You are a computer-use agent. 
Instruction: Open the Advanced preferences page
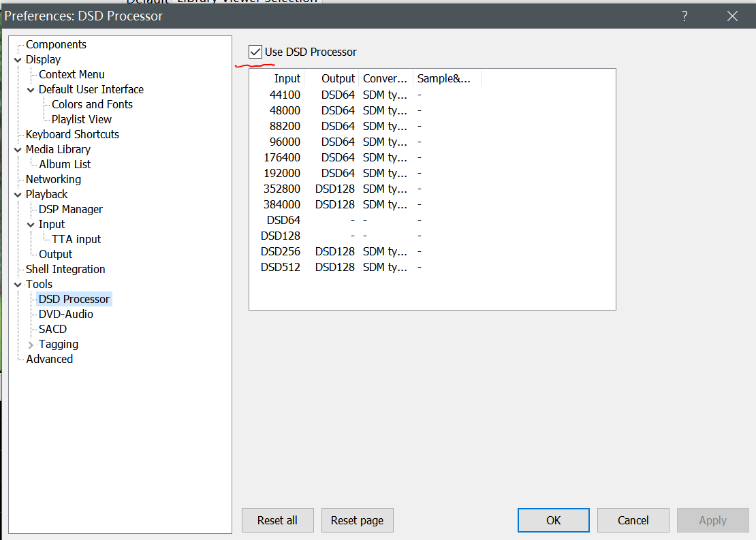point(49,360)
